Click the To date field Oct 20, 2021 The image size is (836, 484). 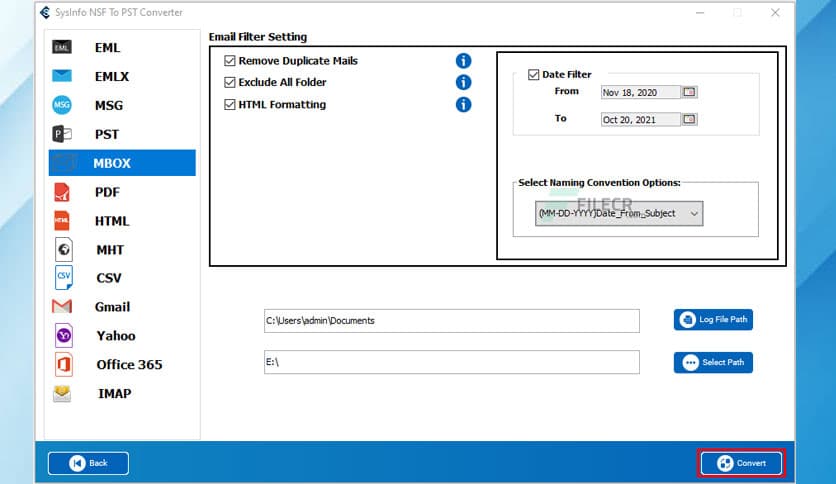point(640,119)
